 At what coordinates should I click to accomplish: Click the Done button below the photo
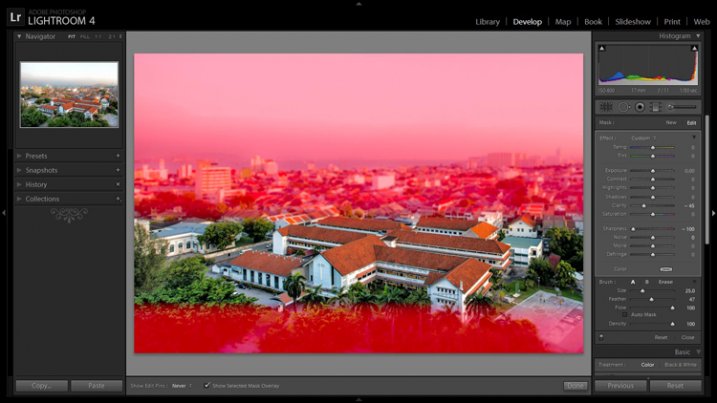(575, 385)
